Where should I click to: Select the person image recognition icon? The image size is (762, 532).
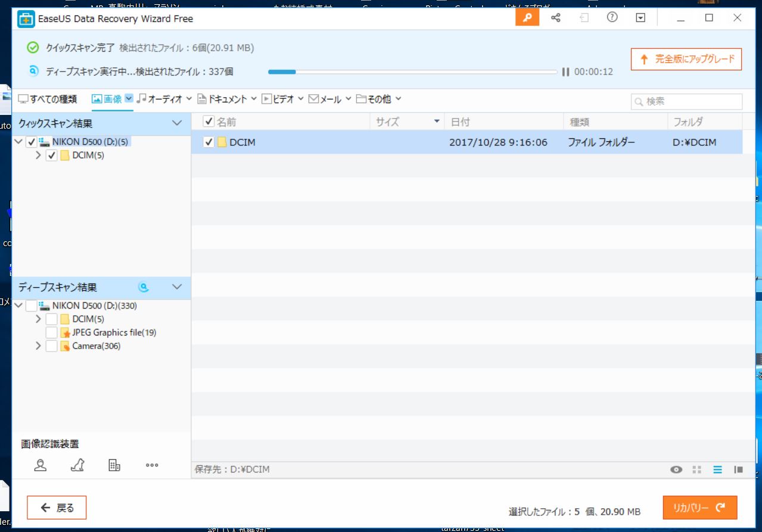41,465
